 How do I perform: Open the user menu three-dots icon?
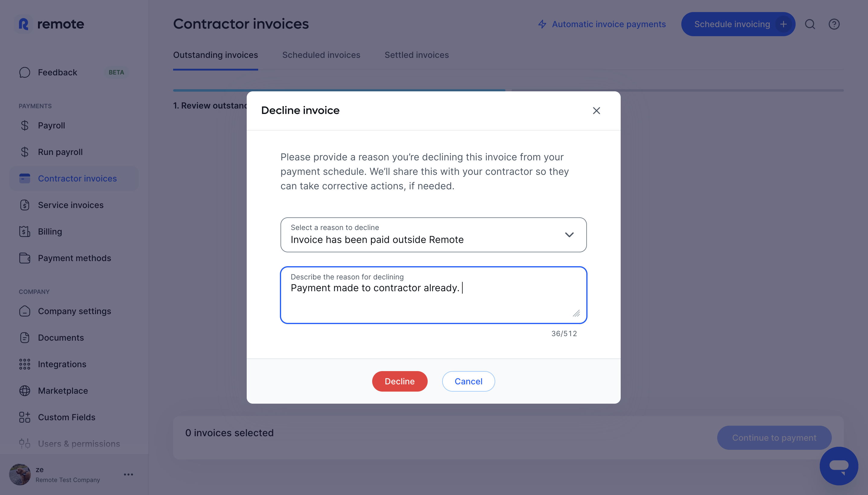(128, 474)
